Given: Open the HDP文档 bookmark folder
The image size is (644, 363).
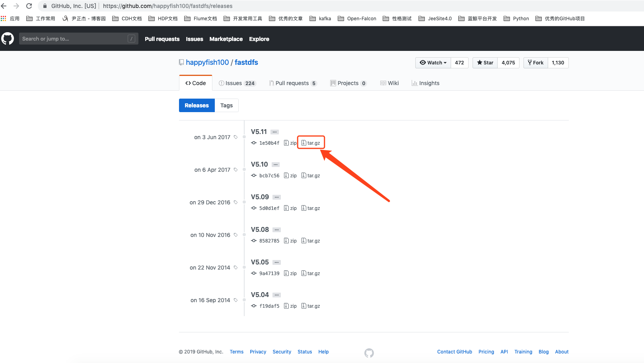Looking at the screenshot, I should point(163,19).
